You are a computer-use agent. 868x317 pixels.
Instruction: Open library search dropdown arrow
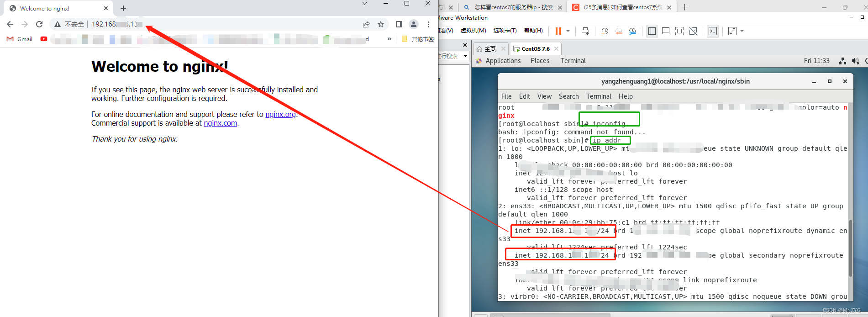[465, 56]
